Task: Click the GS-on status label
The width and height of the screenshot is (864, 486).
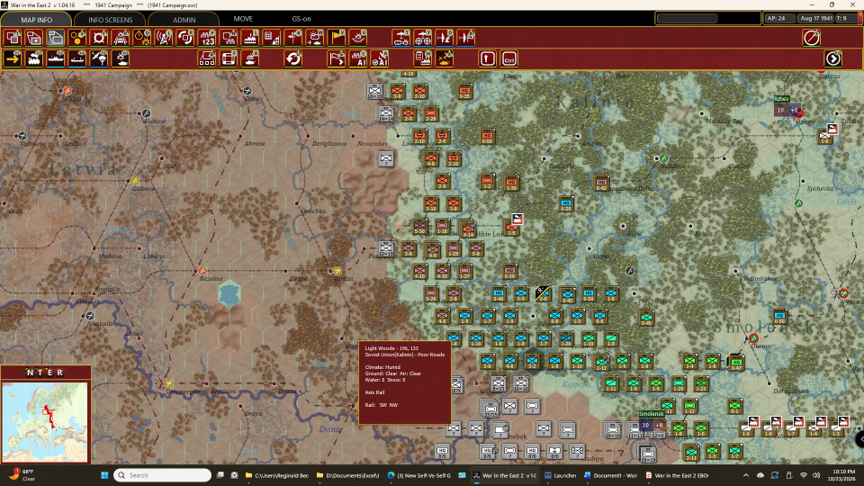Action: point(301,19)
